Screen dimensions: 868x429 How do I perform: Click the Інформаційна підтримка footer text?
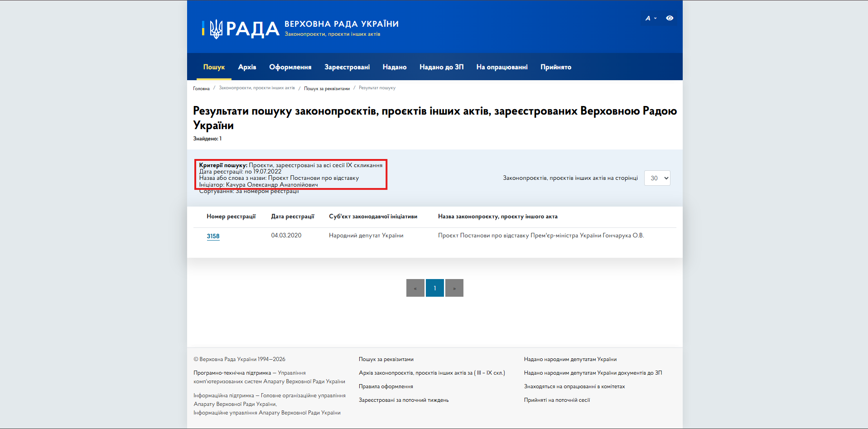(x=270, y=404)
